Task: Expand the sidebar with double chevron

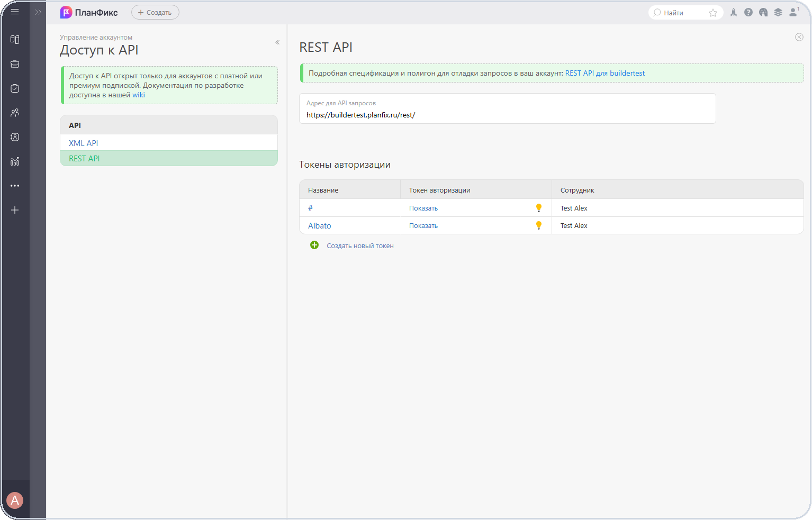Action: click(38, 12)
